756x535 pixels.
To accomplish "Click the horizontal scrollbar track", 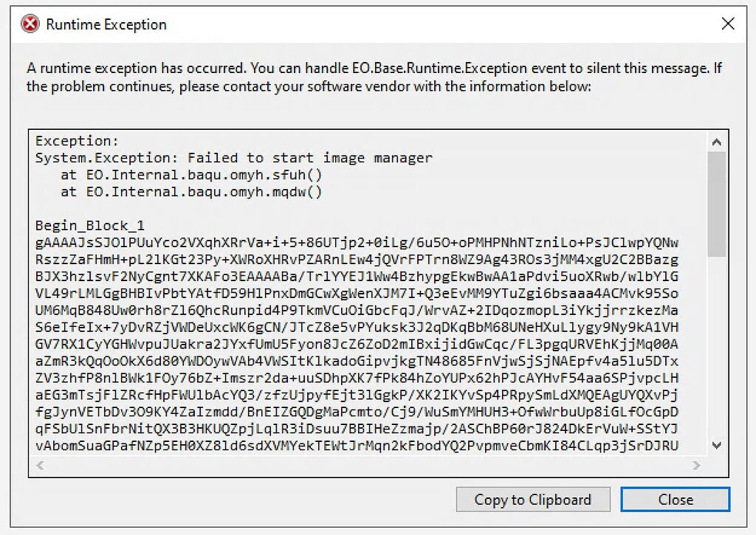I will (369, 464).
